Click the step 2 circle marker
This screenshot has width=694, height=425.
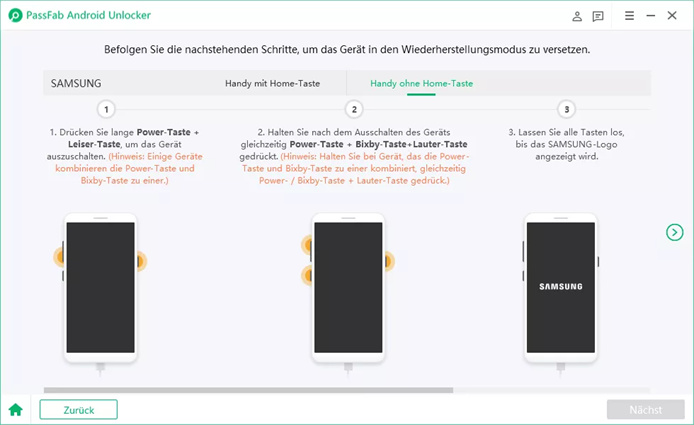pos(354,109)
